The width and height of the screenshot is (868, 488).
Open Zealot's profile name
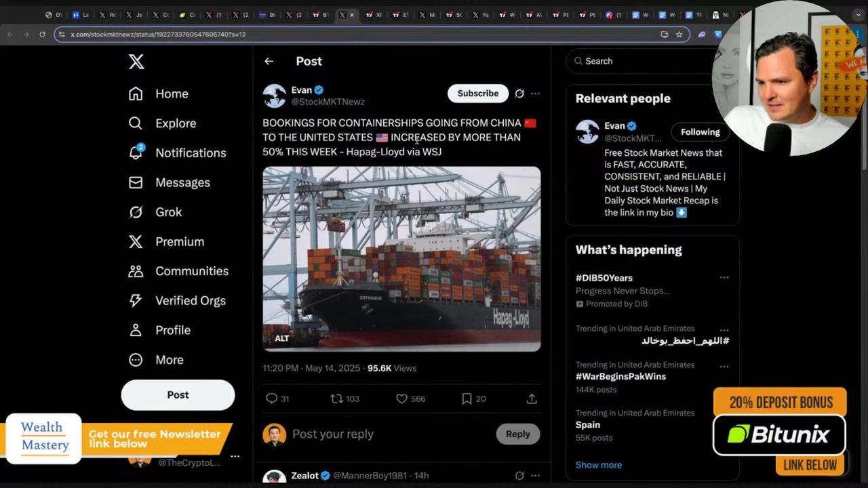(x=305, y=476)
